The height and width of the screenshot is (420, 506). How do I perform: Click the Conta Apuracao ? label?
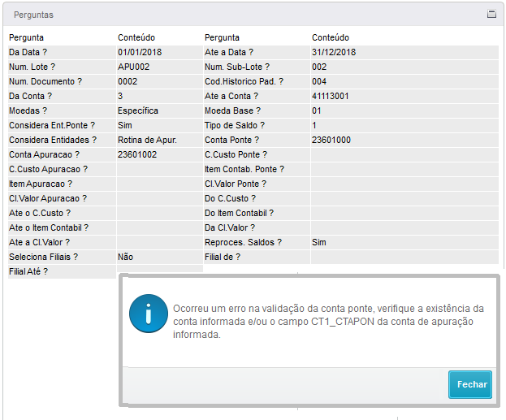click(x=44, y=154)
